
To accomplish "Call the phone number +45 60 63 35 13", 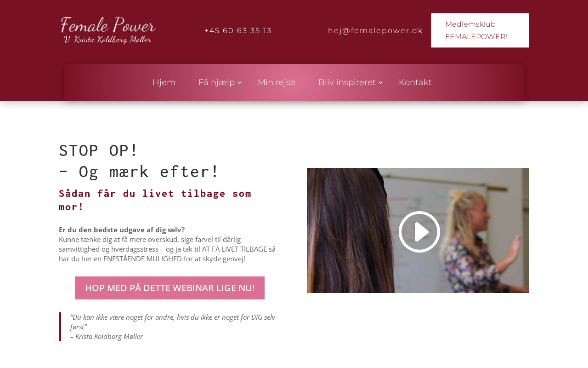I will click(x=238, y=31).
